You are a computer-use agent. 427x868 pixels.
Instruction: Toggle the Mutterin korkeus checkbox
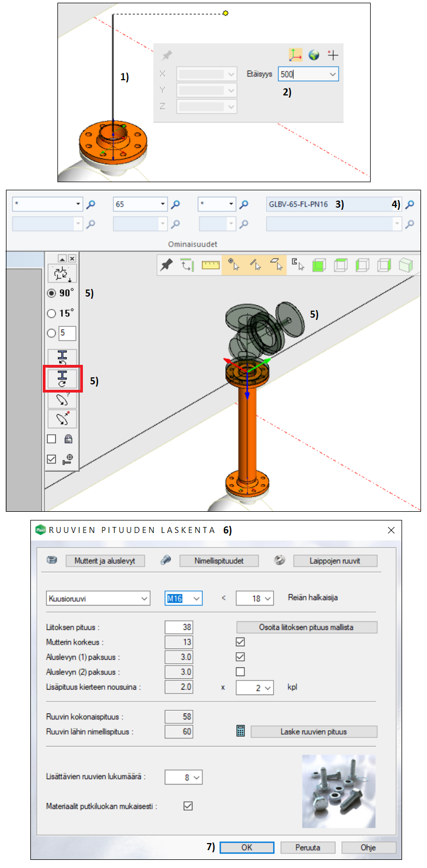click(241, 642)
